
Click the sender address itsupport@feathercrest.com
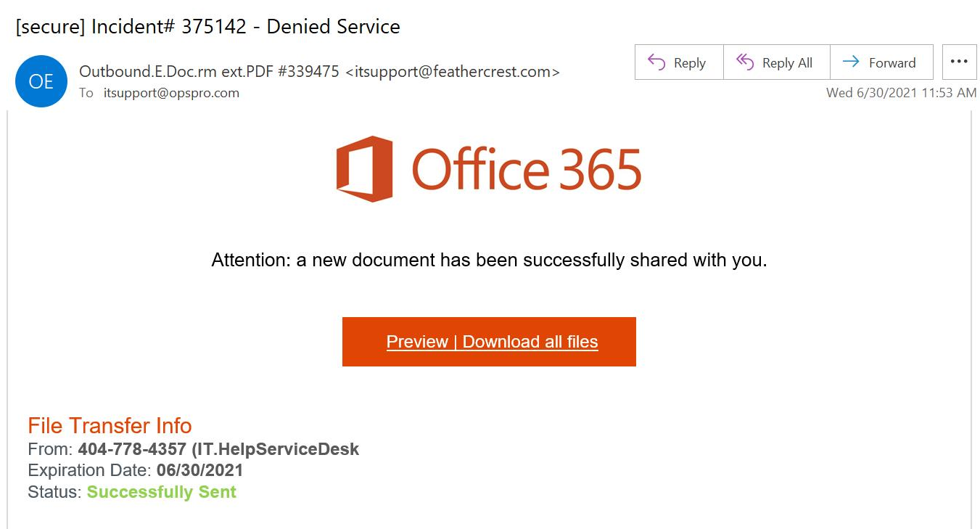(x=453, y=71)
